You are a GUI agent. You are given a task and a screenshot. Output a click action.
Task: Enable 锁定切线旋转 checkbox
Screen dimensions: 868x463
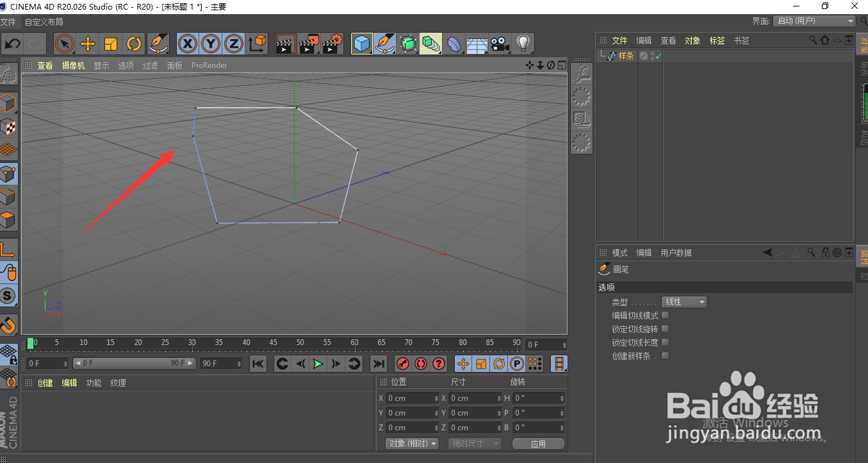[665, 329]
